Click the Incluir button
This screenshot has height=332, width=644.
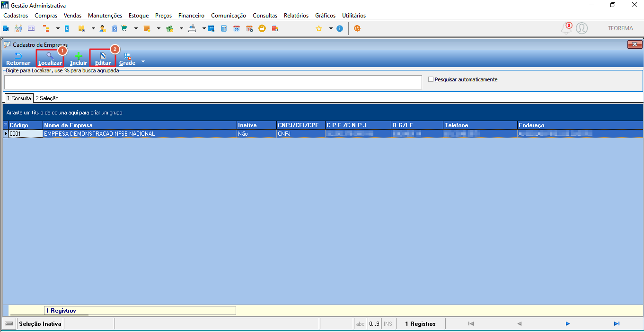tap(79, 59)
